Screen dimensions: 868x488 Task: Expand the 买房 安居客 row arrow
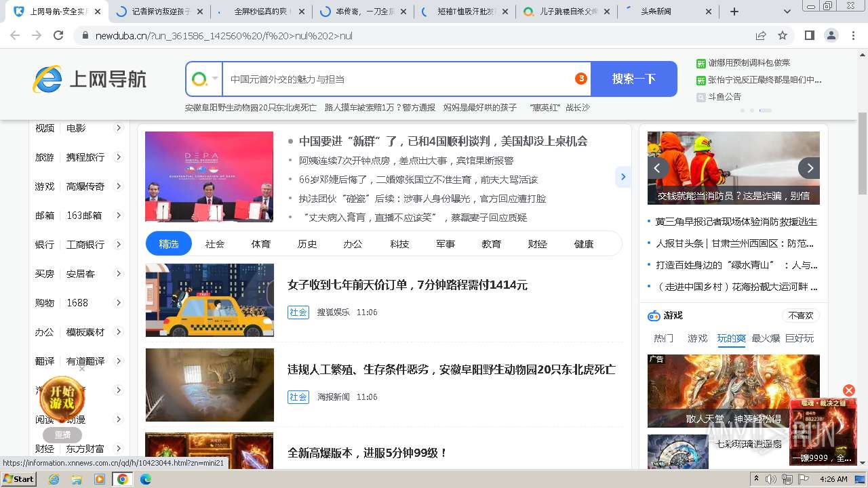click(x=119, y=274)
